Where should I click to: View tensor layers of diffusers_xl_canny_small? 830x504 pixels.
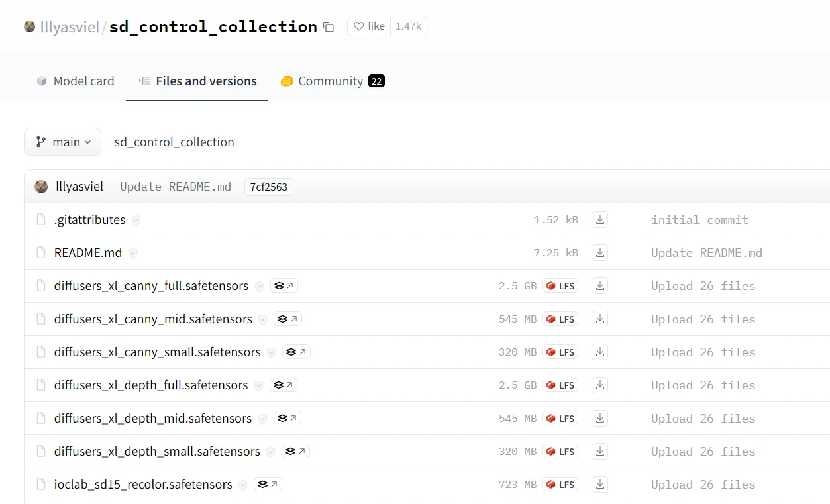point(296,352)
